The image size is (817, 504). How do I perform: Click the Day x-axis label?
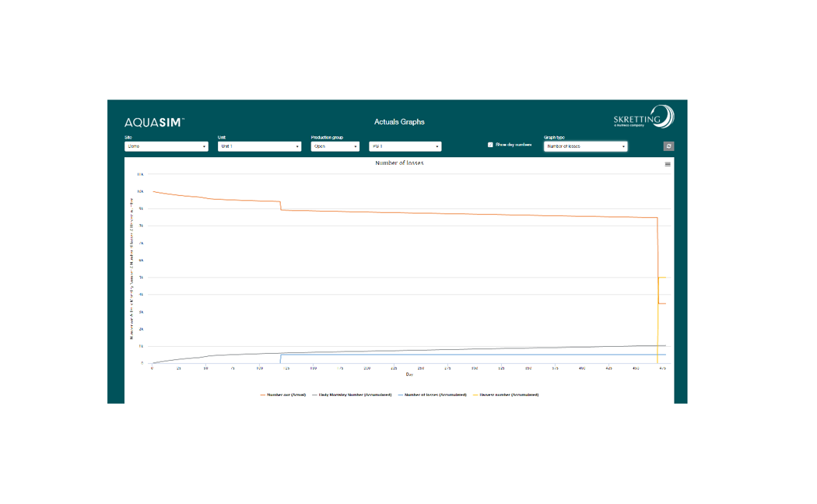408,374
